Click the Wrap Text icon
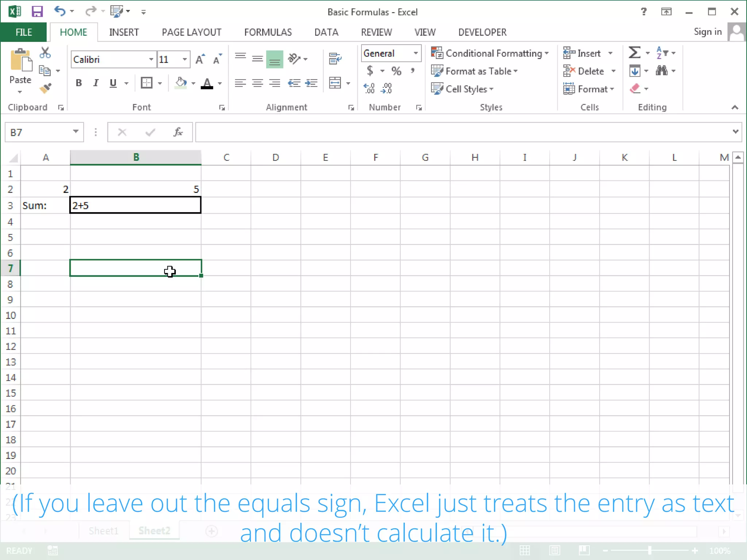Image resolution: width=747 pixels, height=560 pixels. tap(335, 58)
